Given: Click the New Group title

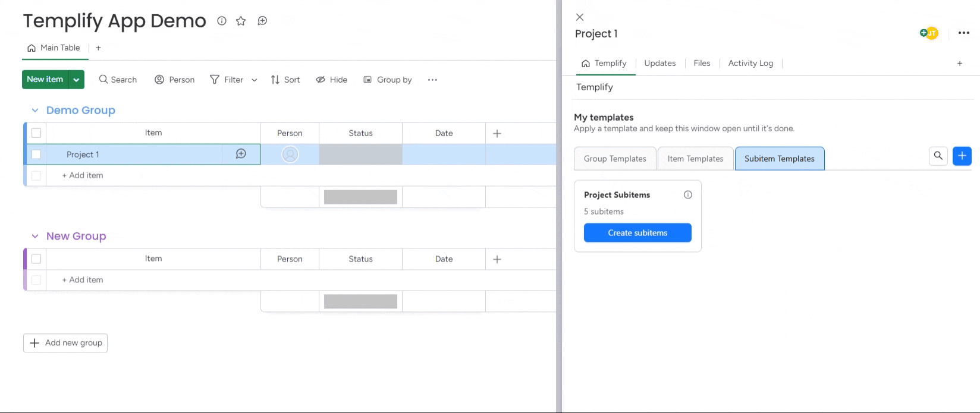Looking at the screenshot, I should coord(76,237).
